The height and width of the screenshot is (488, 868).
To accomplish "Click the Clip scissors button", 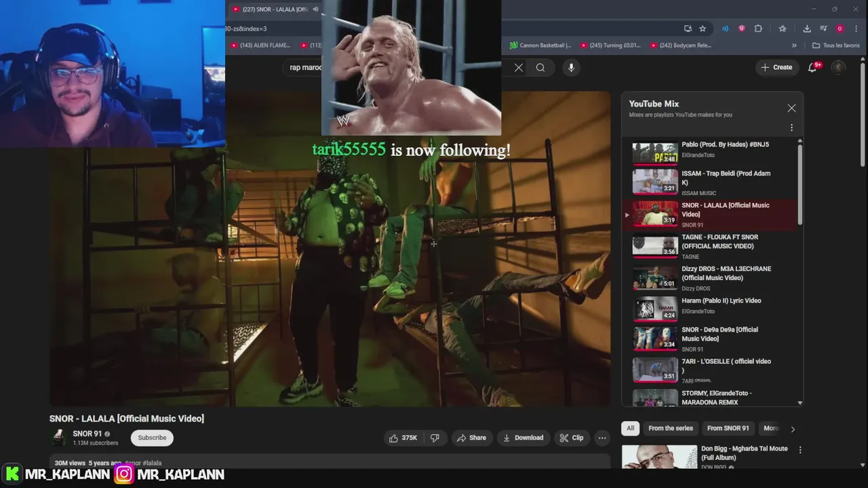I will click(571, 438).
